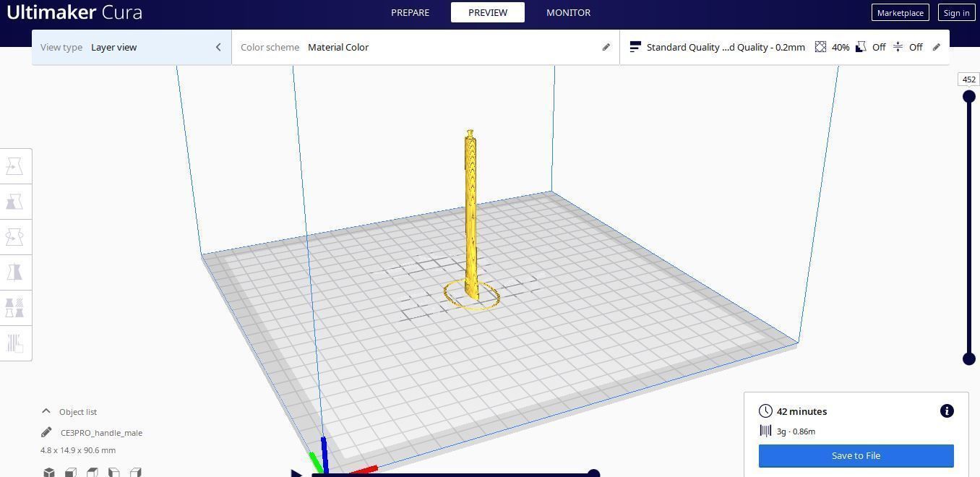Click the path simulation slider handle

(593, 473)
